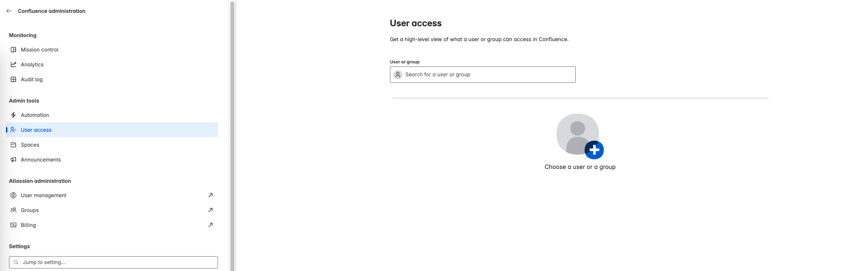
Task: Click the Search for a user or group field
Action: point(483,74)
